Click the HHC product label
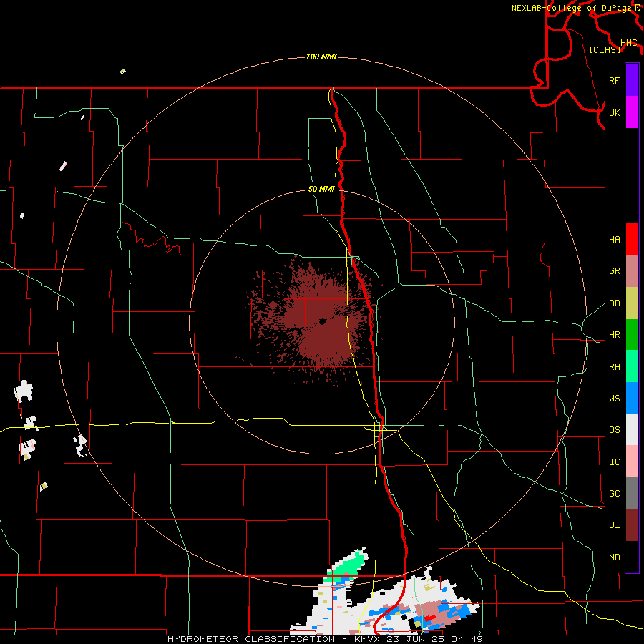644x644 pixels. [x=629, y=43]
